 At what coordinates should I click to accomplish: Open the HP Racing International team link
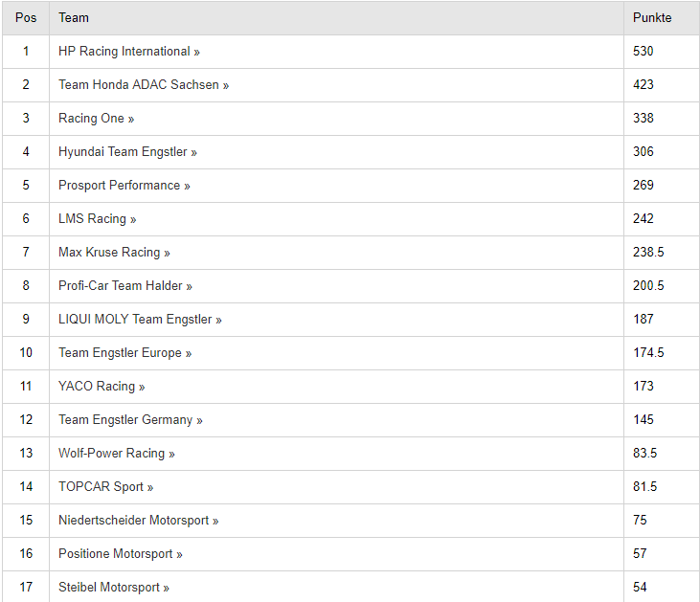[128, 52]
